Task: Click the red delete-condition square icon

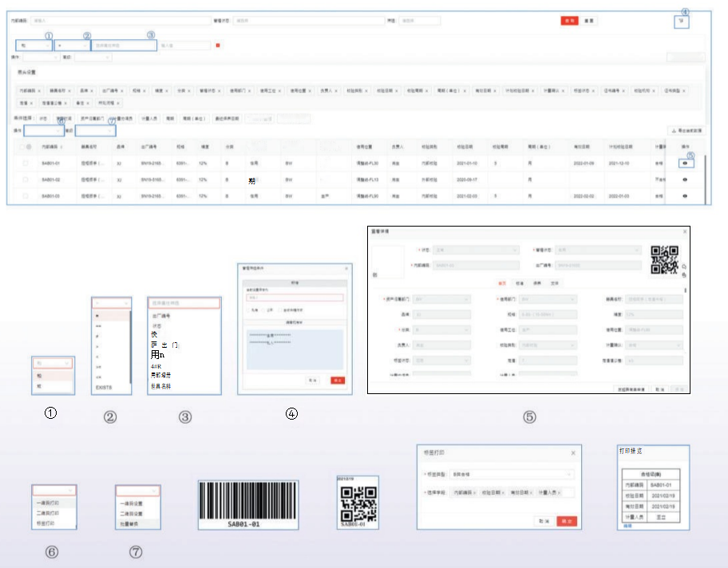Action: coord(218,45)
